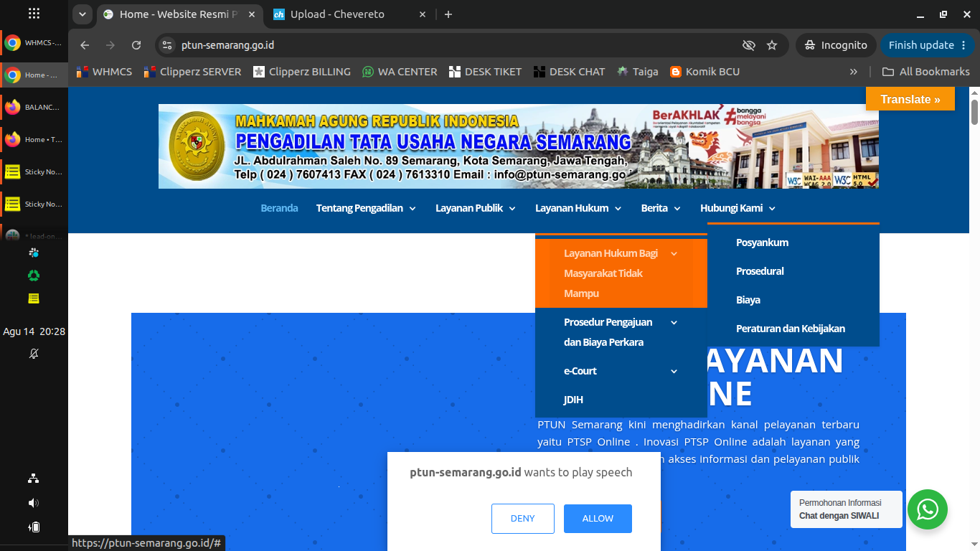Open the DESK CHAT bookmark
980x551 pixels.
coord(569,72)
